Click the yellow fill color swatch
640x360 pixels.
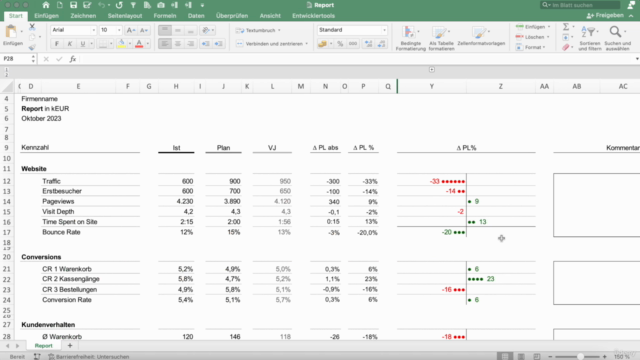(121, 44)
